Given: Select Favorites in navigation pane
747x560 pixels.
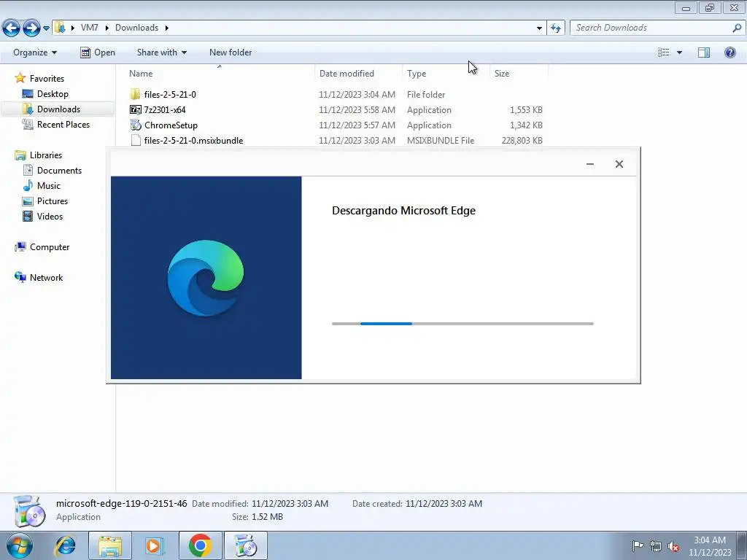Looking at the screenshot, I should (x=47, y=79).
